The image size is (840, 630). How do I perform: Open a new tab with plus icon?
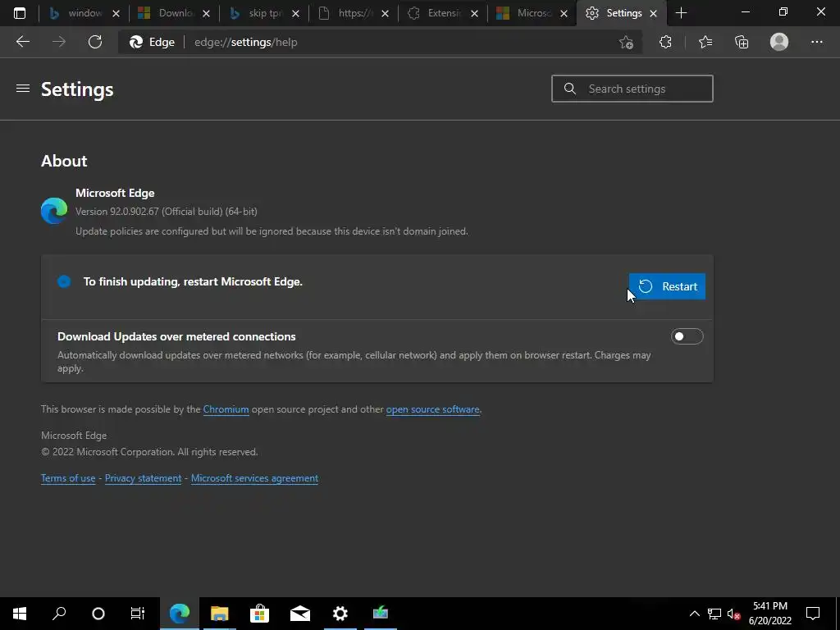(x=681, y=13)
